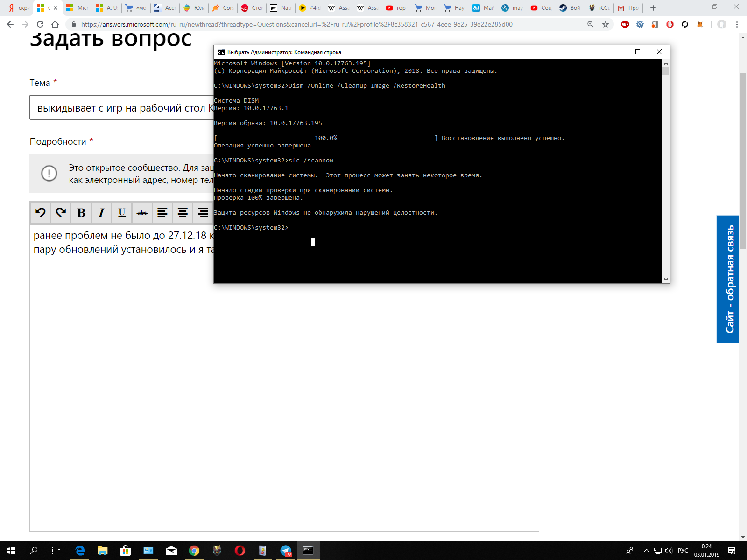
Task: Open the 'Сайт - обратная связь' feedback tab
Action: click(728, 279)
